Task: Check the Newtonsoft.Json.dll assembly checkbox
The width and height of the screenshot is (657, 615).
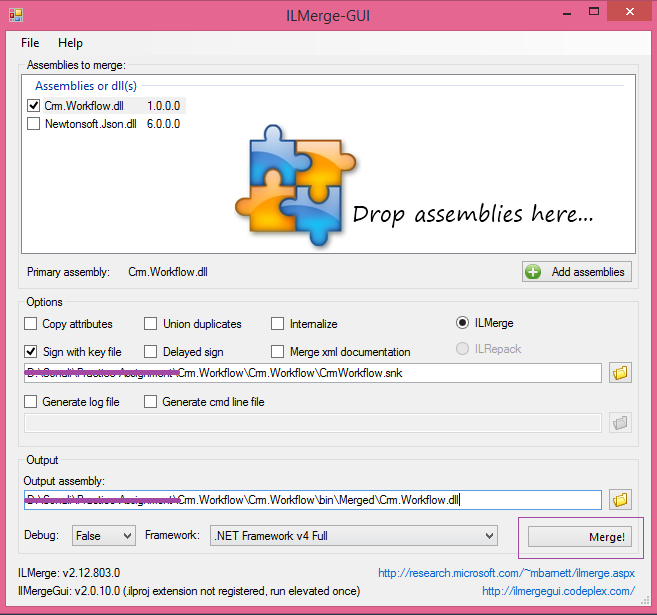Action: point(34,124)
